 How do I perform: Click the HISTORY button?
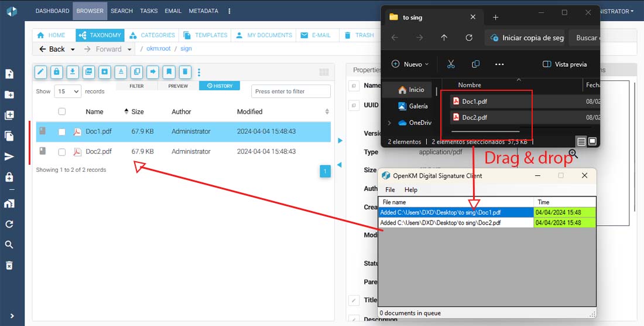pyautogui.click(x=220, y=86)
